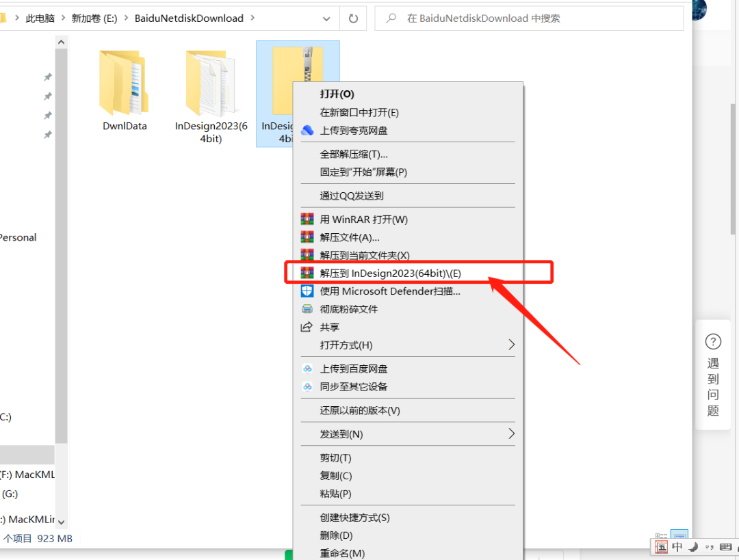
Task: Click the blue cloud icon for 上传到夸克网盘
Action: (308, 130)
